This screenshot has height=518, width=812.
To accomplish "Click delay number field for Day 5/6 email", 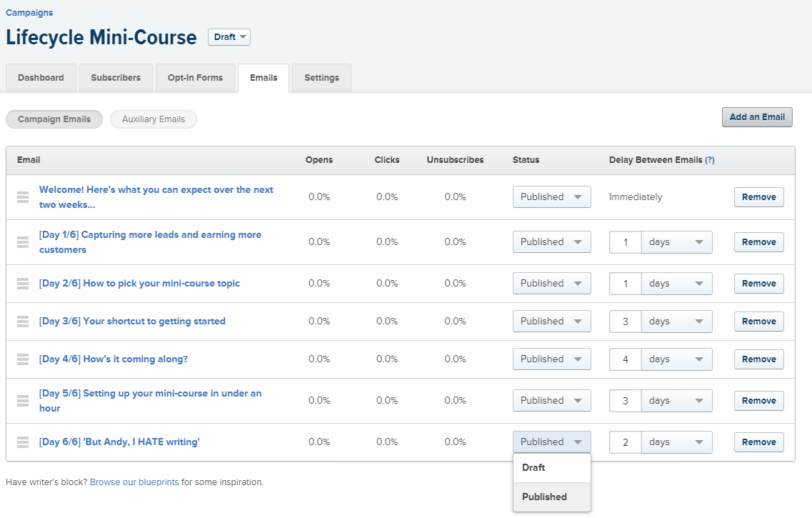I will coord(626,400).
